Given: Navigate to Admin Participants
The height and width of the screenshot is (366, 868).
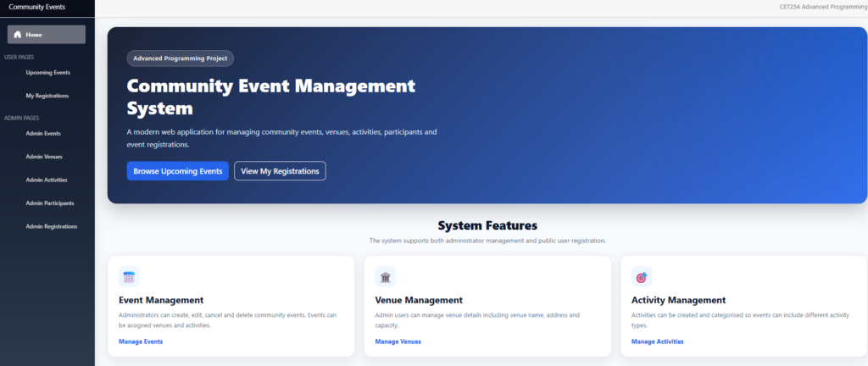Looking at the screenshot, I should coord(50,202).
